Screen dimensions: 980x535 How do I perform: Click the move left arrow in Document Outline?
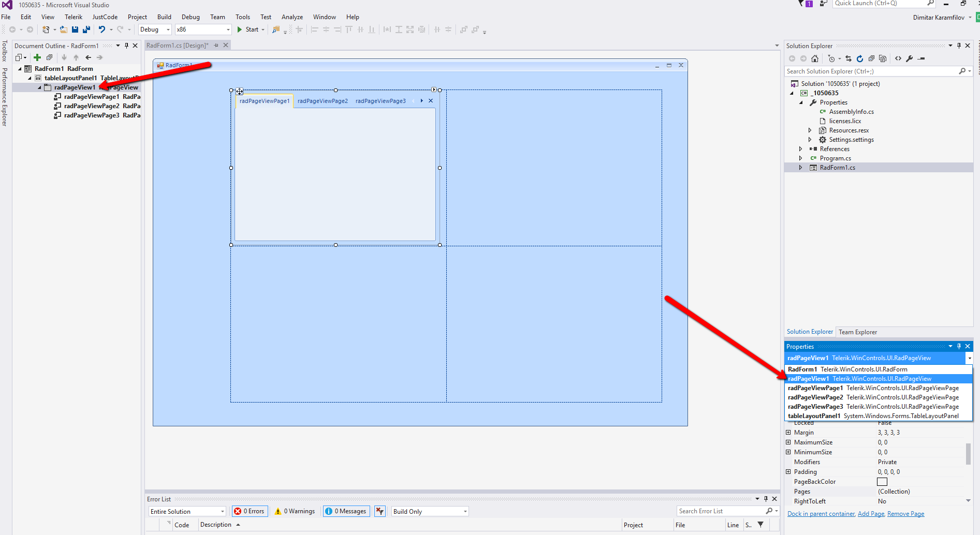click(x=88, y=57)
